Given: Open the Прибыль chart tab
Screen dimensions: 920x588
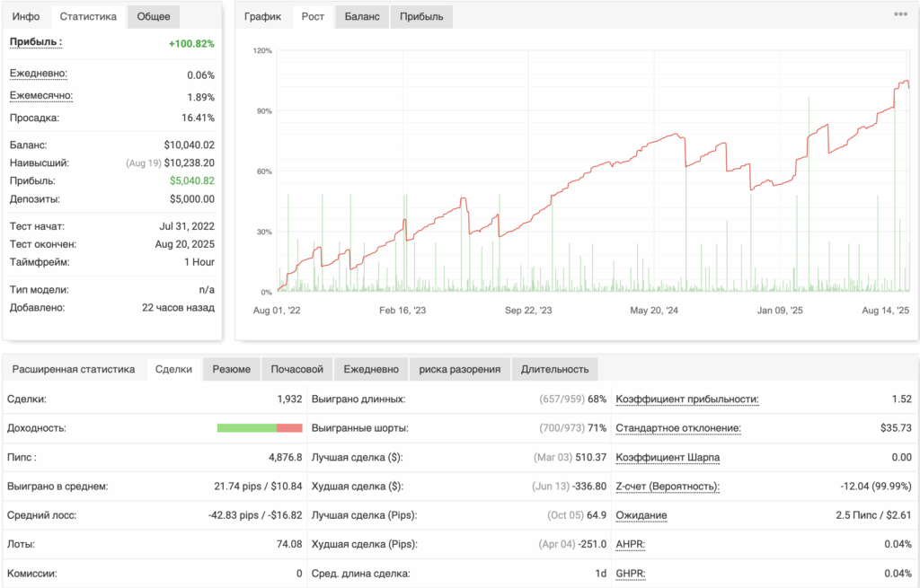Looking at the screenshot, I should [x=421, y=16].
